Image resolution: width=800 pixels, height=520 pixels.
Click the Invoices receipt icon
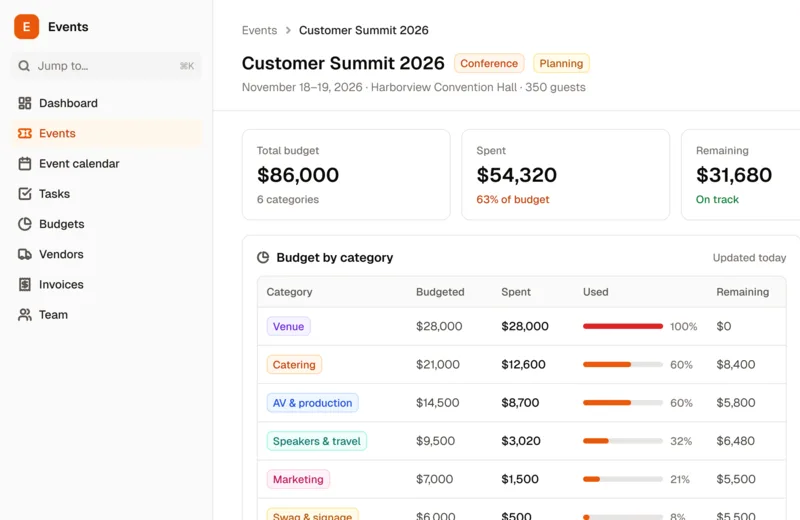24,284
